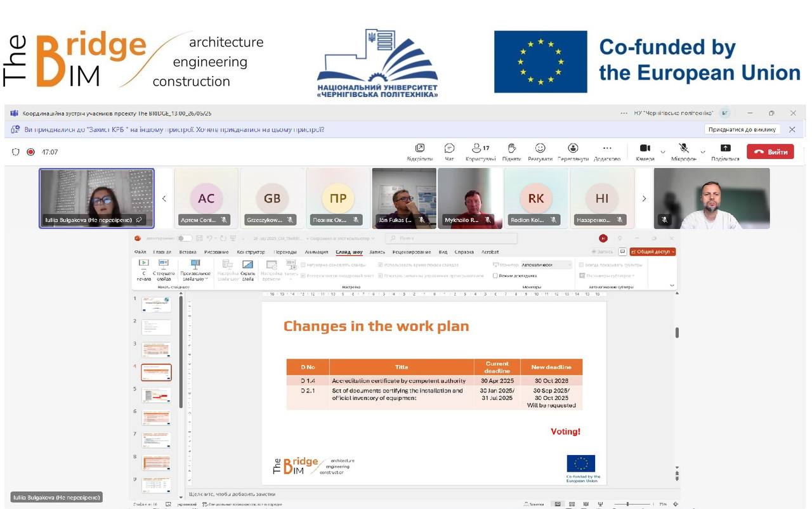Switch to the Вставка ribbon tab
This screenshot has height=509, width=812.
188,252
